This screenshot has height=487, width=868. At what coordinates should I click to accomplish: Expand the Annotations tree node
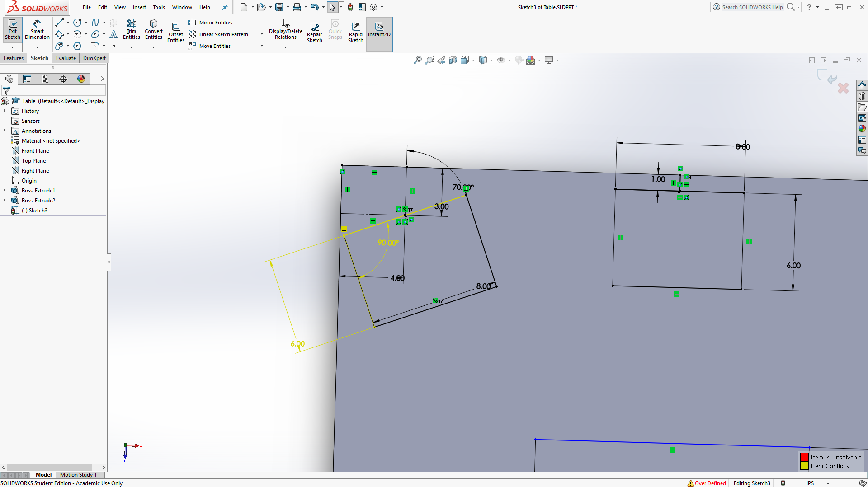(5, 131)
